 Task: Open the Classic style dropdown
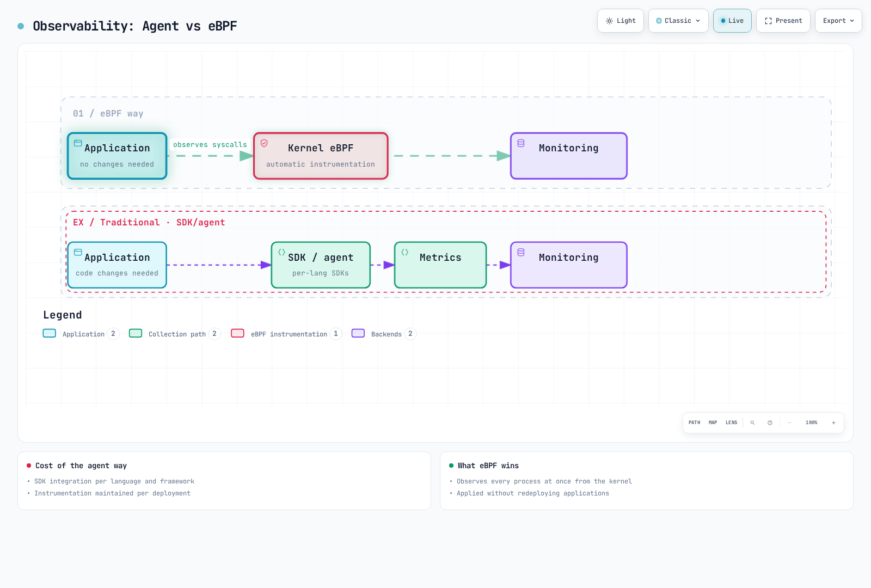678,21
